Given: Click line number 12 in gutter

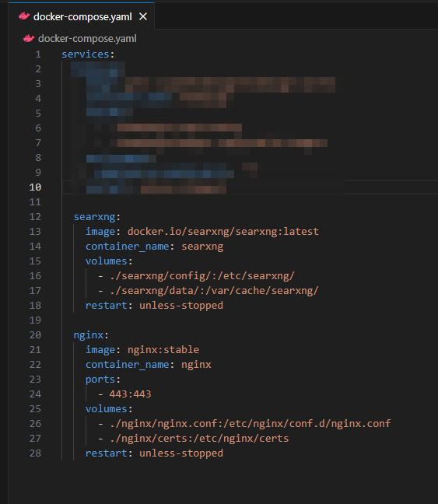Looking at the screenshot, I should [x=35, y=217].
